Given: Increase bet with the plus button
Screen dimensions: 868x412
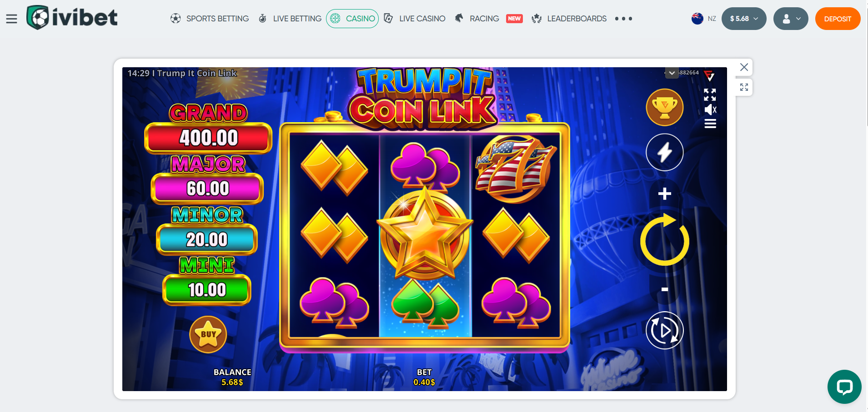Looking at the screenshot, I should (665, 194).
